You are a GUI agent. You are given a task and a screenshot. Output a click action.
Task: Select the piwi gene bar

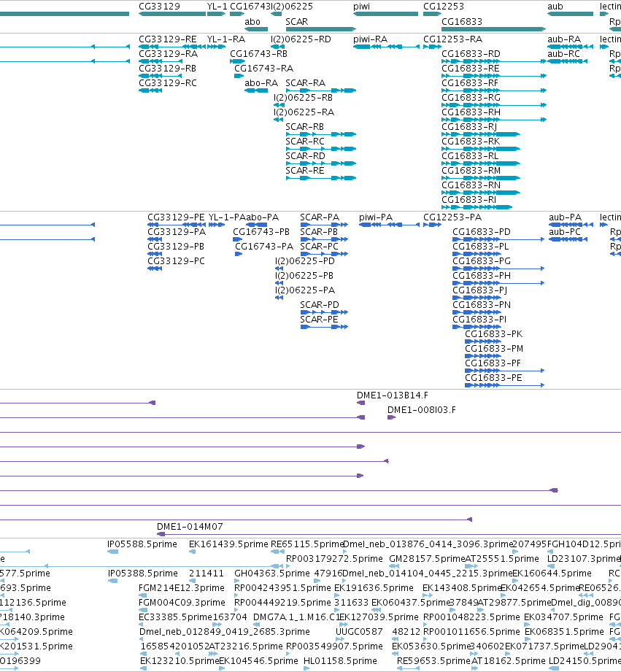click(x=386, y=14)
